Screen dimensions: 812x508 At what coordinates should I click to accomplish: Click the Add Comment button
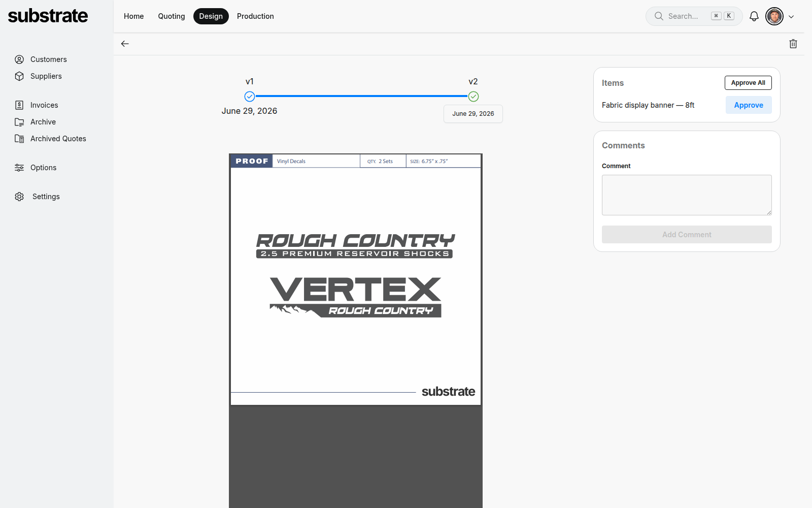(x=687, y=235)
